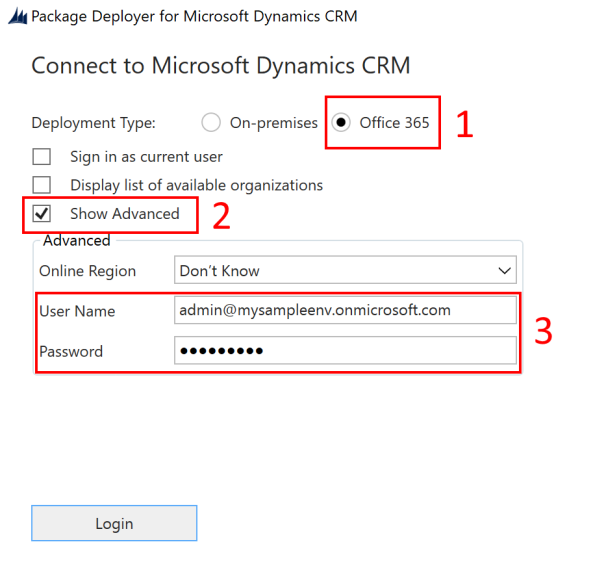Enable Sign in as current user
This screenshot has width=593, height=566.
click(42, 157)
